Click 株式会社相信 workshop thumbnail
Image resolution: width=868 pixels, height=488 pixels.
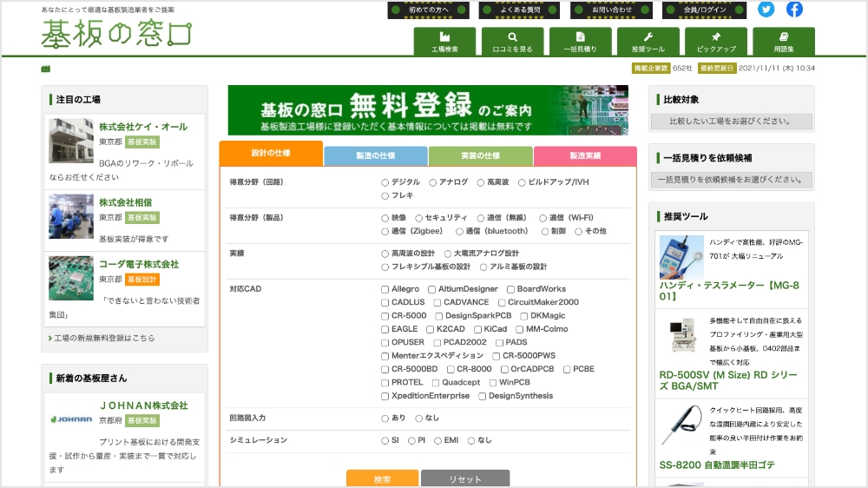point(71,216)
